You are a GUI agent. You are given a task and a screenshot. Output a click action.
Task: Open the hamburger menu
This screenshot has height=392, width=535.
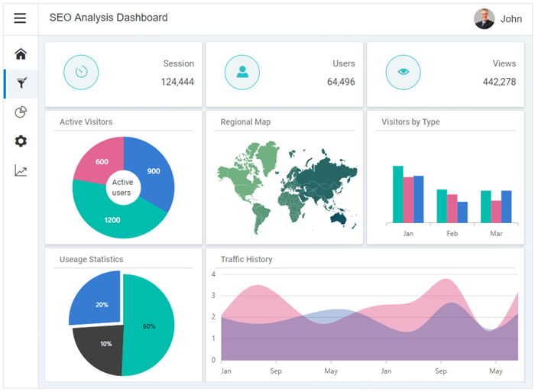pos(20,18)
